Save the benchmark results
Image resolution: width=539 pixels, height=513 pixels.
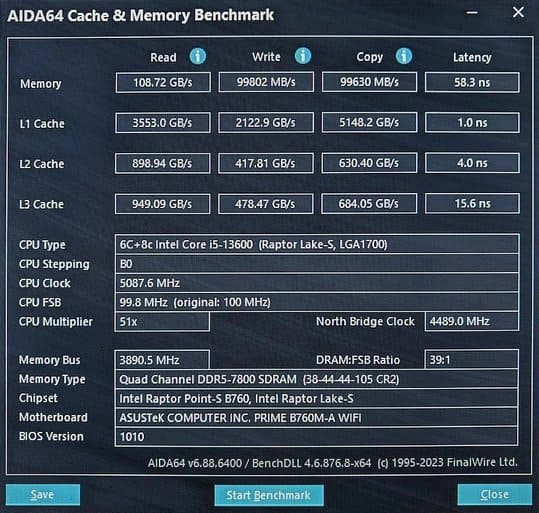tap(43, 495)
